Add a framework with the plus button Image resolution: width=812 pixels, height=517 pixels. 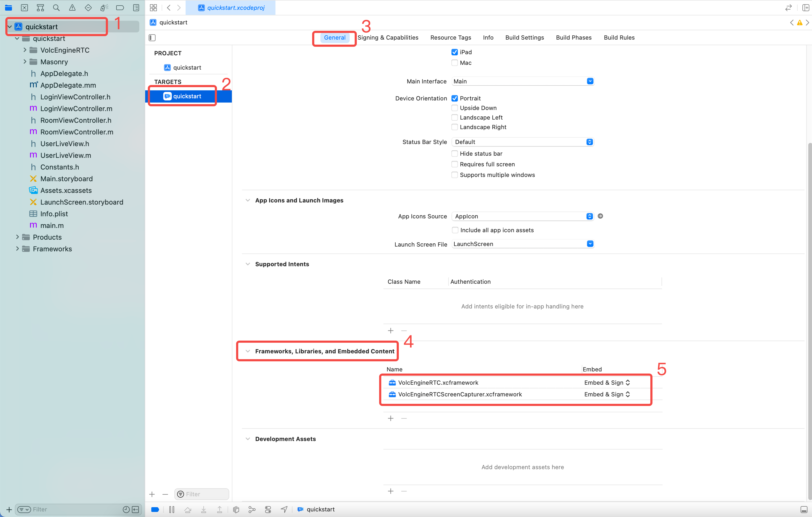391,418
